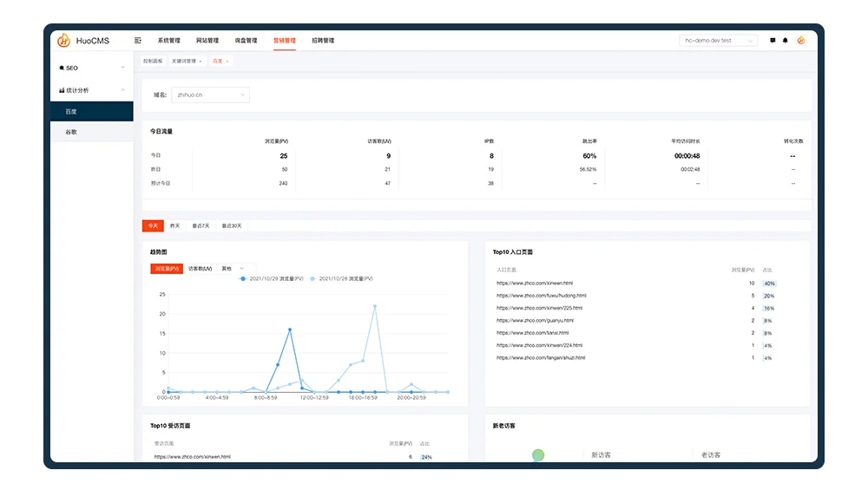Collapse the sidebar using the menu fold icon

pos(138,41)
